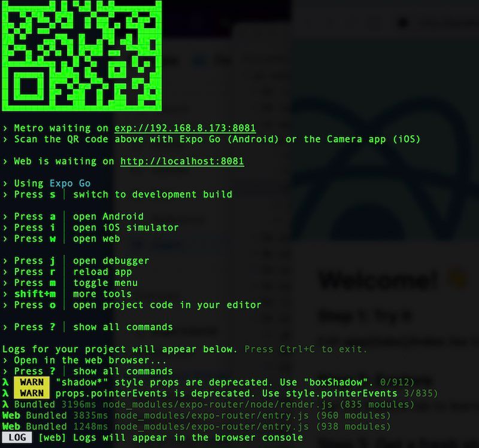
Task: Click the Press j open debugger line
Action: pyautogui.click(x=84, y=260)
